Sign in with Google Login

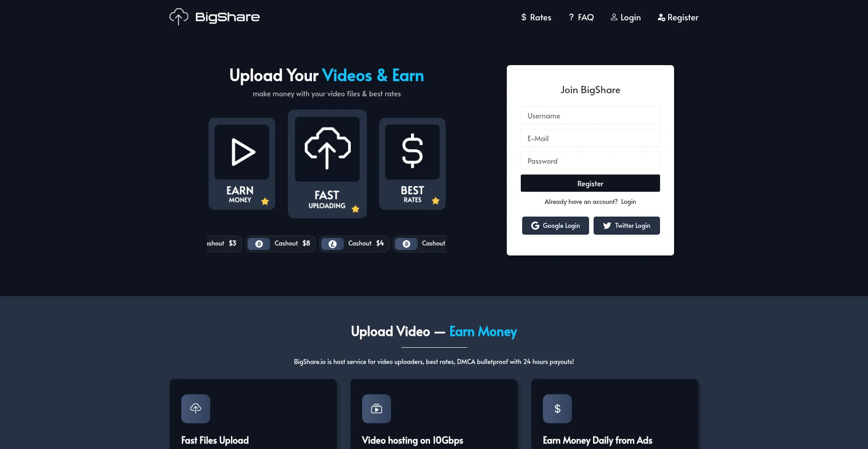555,225
